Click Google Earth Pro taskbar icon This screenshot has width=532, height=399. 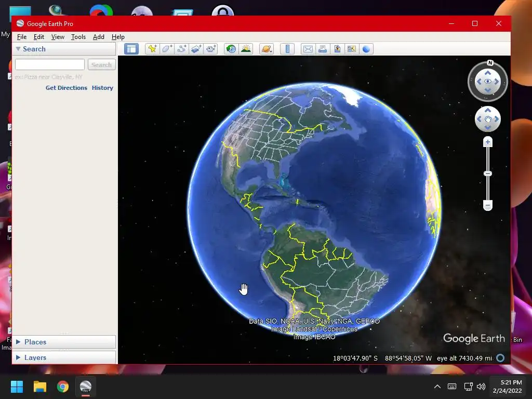pos(86,387)
